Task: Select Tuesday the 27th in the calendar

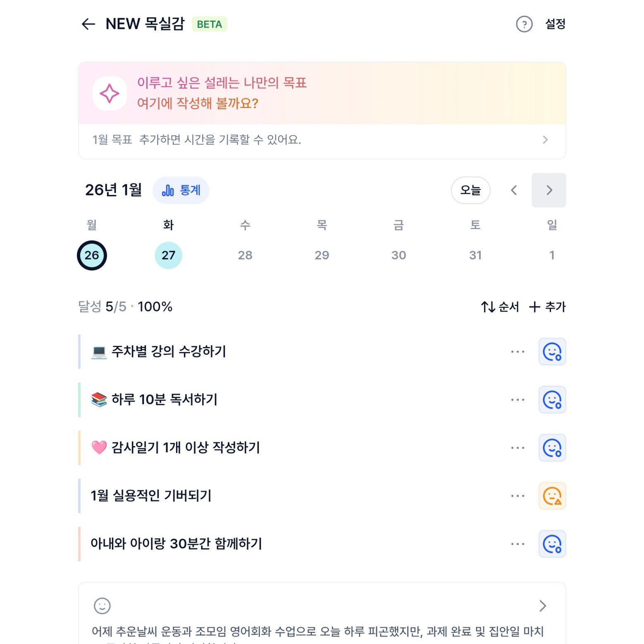Action: coord(168,255)
